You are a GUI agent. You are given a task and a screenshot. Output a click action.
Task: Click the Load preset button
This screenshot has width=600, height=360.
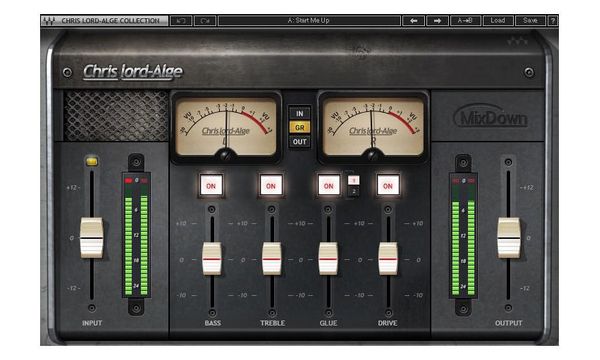pyautogui.click(x=498, y=21)
